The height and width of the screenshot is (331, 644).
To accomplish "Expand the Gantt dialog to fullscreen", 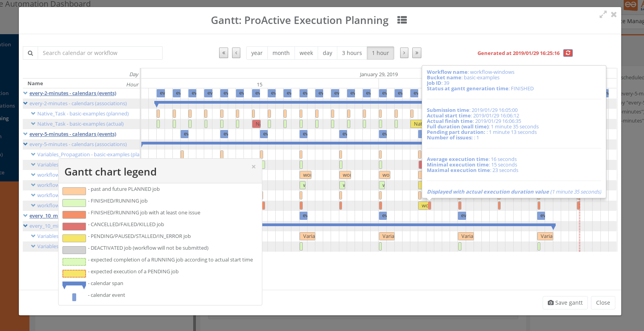I will click(x=603, y=15).
